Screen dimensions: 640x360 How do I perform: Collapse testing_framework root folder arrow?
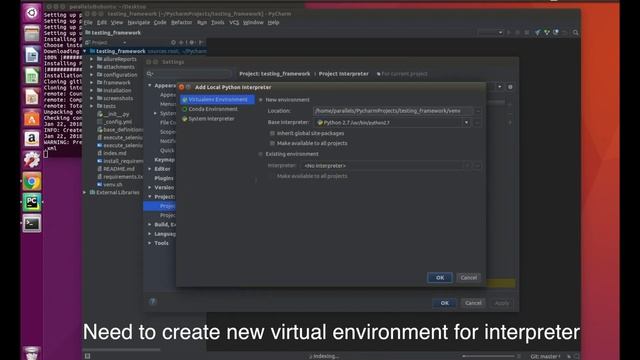(85, 51)
